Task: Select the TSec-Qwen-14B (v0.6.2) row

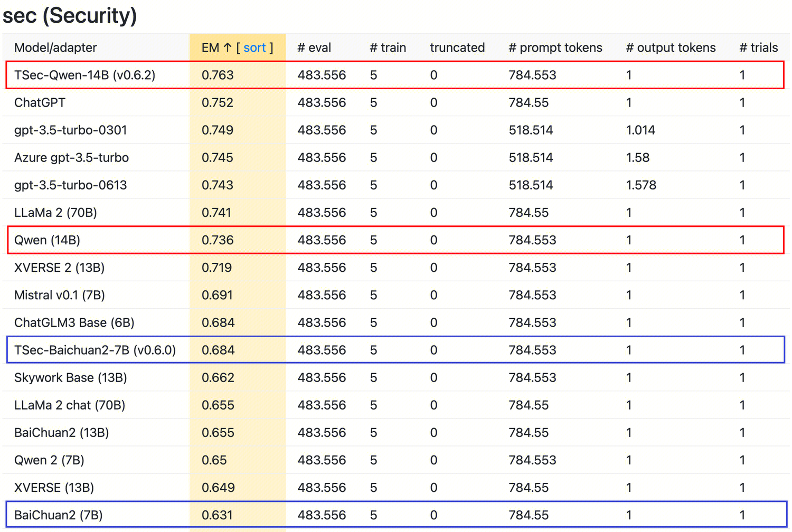Action: pyautogui.click(x=84, y=75)
